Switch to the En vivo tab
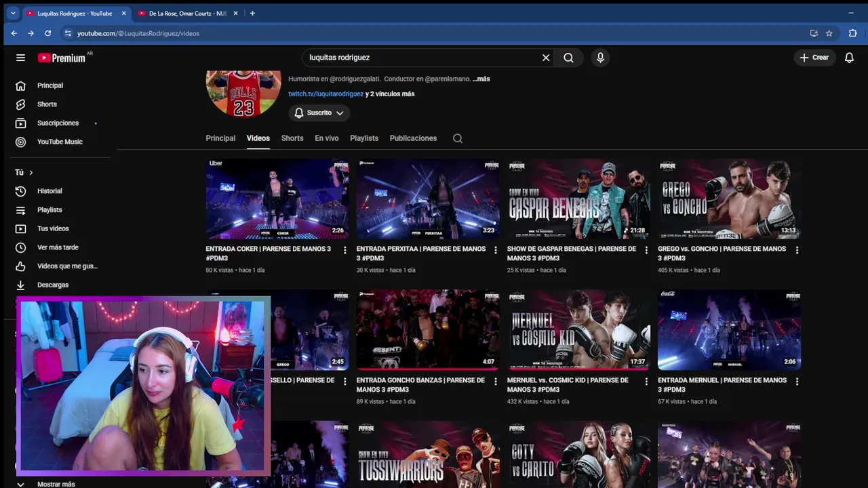 pos(326,138)
